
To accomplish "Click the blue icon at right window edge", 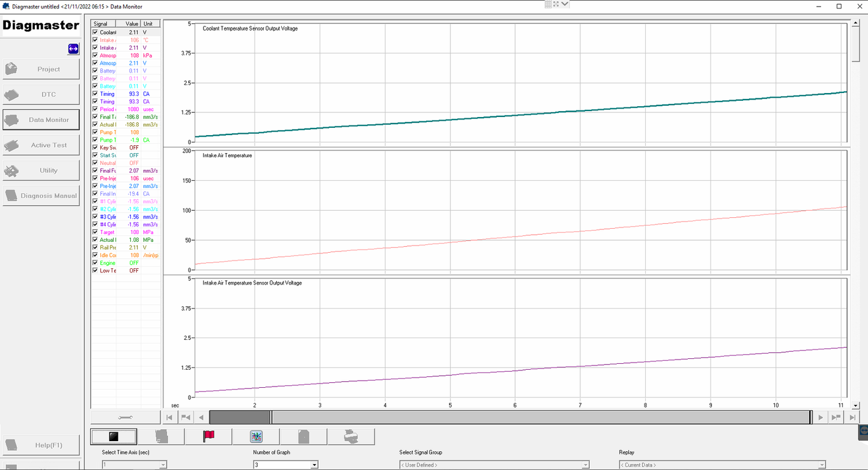I will click(864, 430).
